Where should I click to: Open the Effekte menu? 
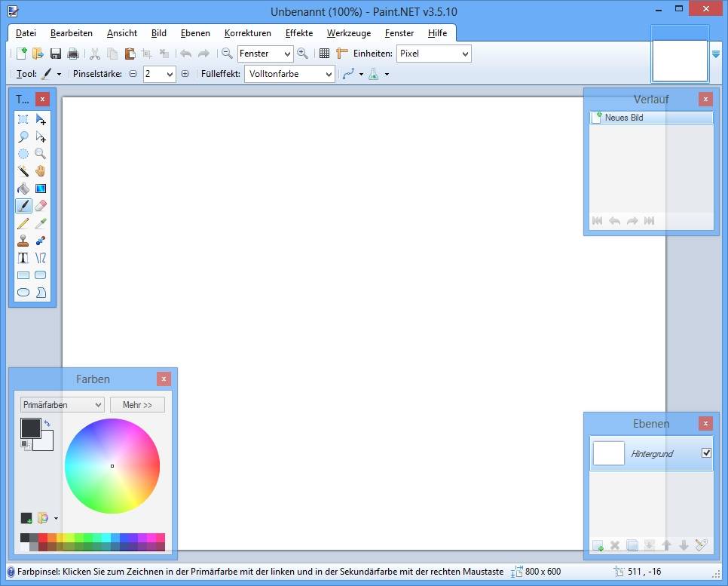(x=299, y=33)
